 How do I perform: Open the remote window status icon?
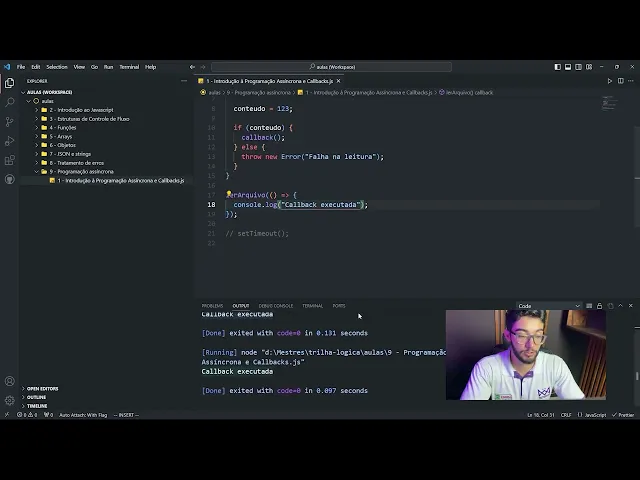coord(7,415)
